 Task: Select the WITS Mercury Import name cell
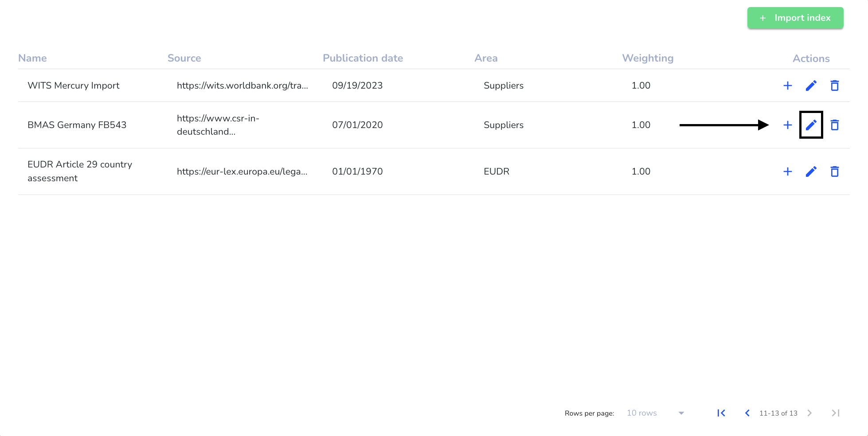pyautogui.click(x=74, y=86)
